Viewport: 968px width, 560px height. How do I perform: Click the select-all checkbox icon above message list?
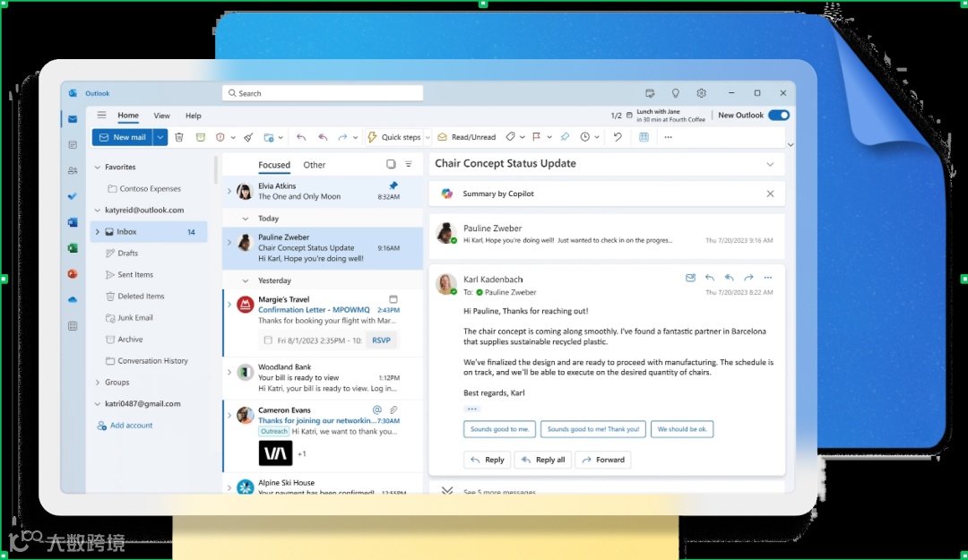[391, 164]
